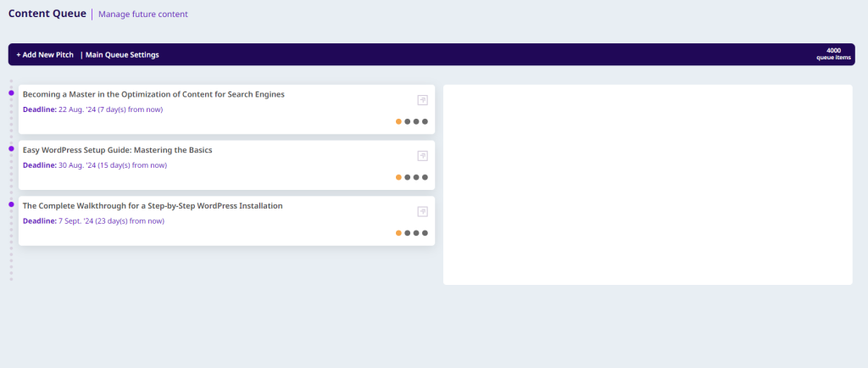Select last gray dot on Complete Walkthrough card
Screen dimensions: 868x368
click(425, 233)
